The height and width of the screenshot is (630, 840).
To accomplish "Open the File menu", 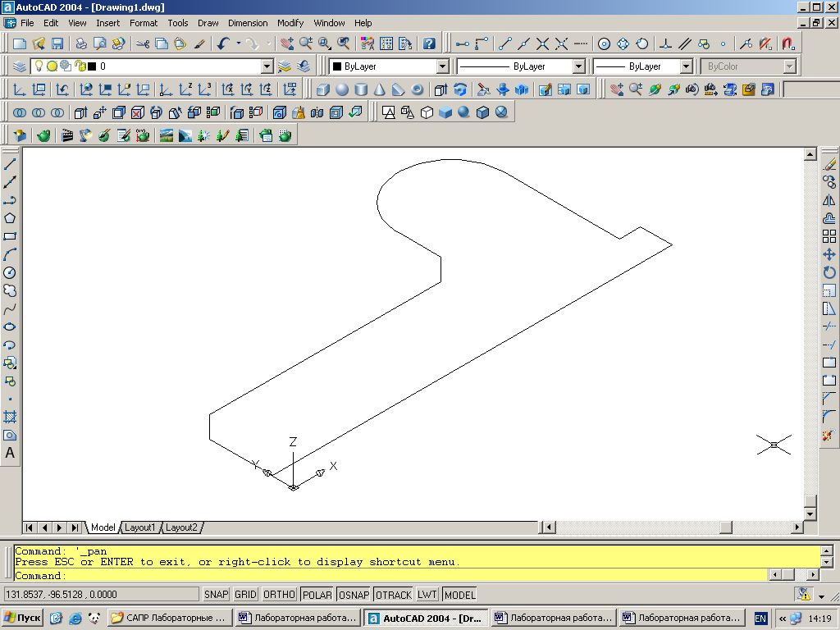I will (x=27, y=23).
